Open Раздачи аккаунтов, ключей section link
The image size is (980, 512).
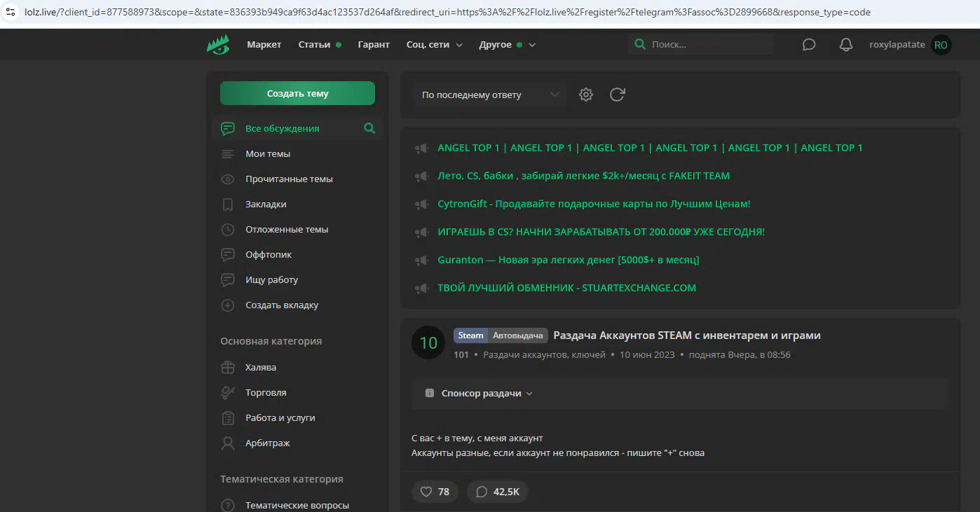point(544,354)
